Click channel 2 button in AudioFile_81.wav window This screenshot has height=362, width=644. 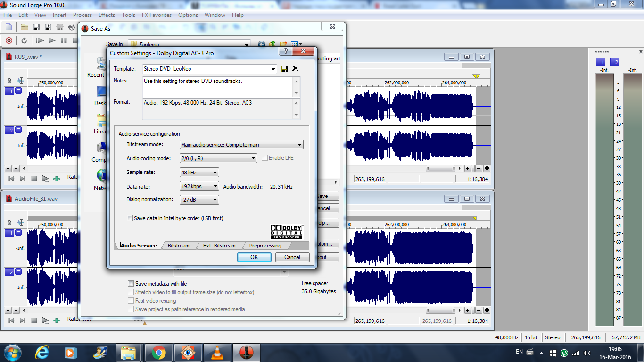tap(9, 272)
